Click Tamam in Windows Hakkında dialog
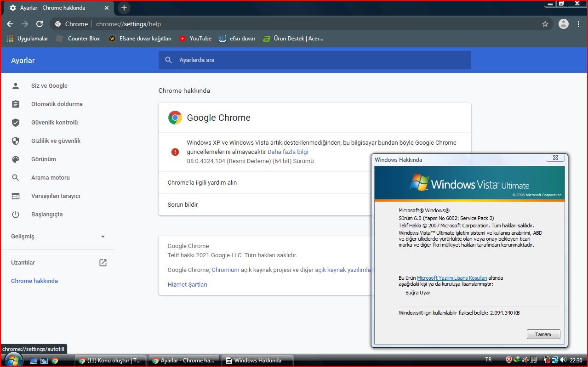588x367 pixels. tap(543, 334)
